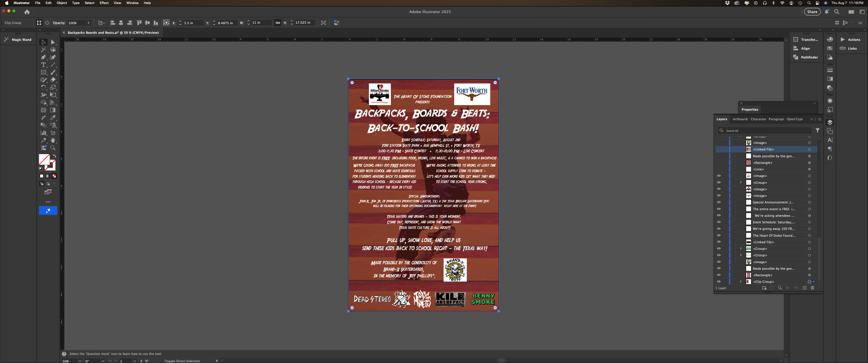Viewport: 868px width, 363px height.
Task: Hide the bottom Rectangle layer item
Action: 719,275
